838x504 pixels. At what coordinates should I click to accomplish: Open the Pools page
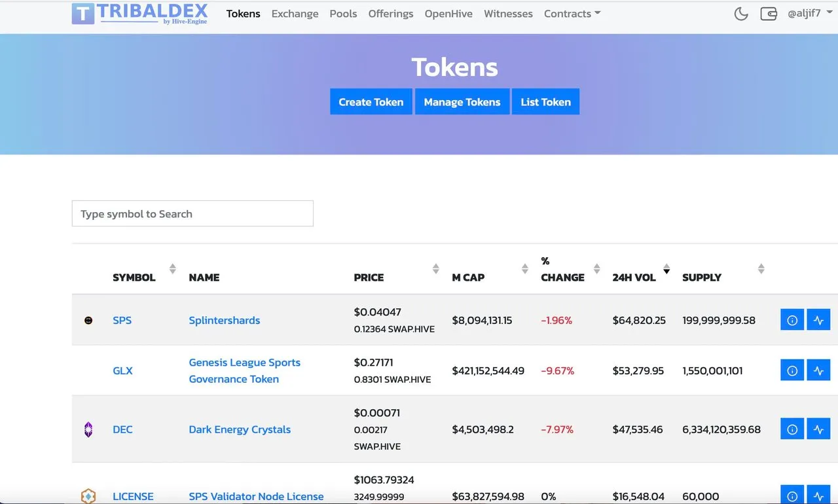tap(343, 14)
